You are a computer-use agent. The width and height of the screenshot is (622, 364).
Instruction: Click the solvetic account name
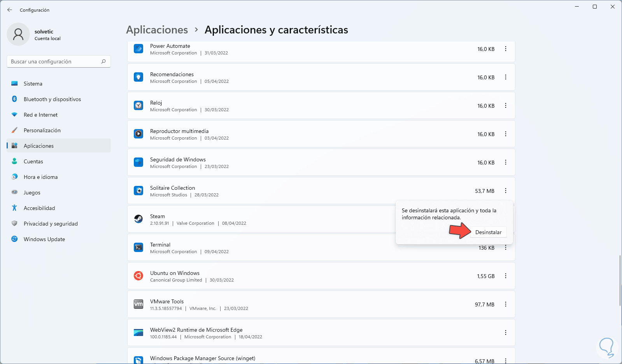[44, 31]
